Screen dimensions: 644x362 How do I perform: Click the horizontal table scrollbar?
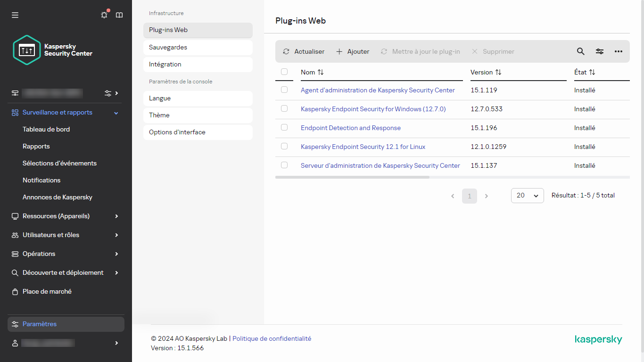coord(352,177)
